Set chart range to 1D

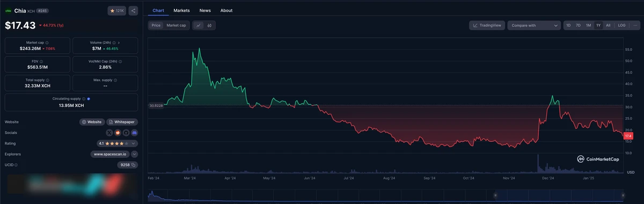click(x=569, y=25)
